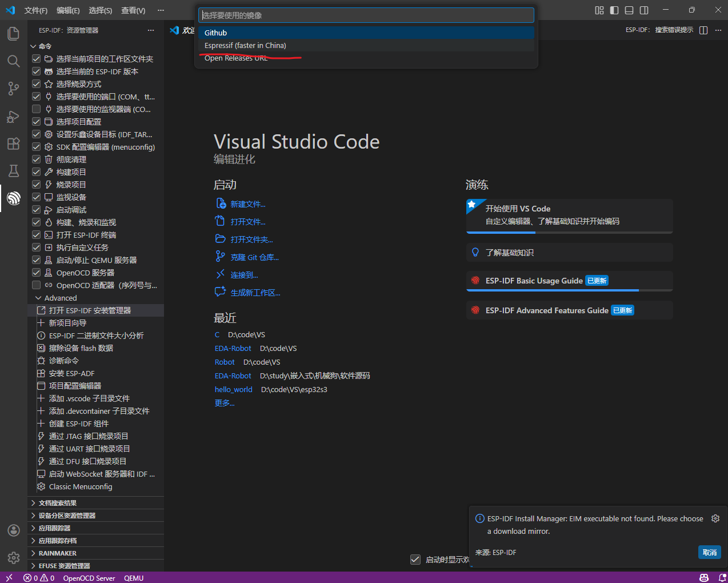Open the Source Control view
Viewport: 728px width, 583px height.
click(x=14, y=89)
